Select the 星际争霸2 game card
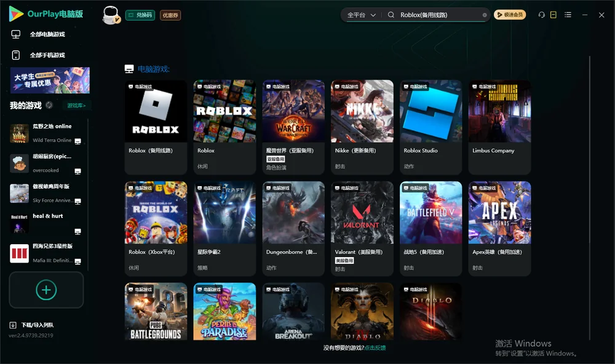The image size is (615, 364). coord(224,229)
